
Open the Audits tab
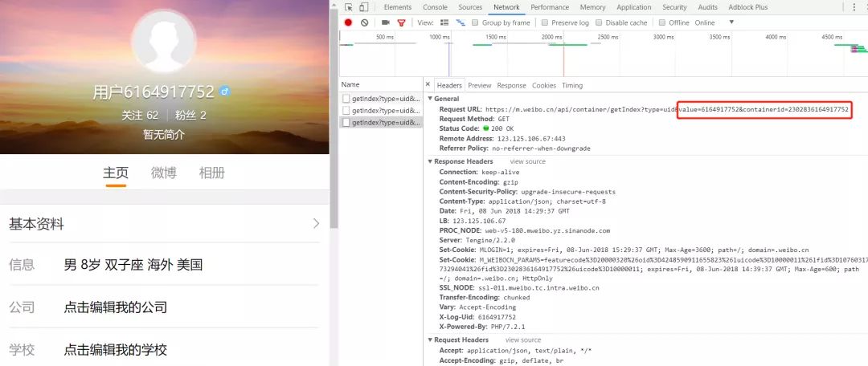(x=707, y=7)
